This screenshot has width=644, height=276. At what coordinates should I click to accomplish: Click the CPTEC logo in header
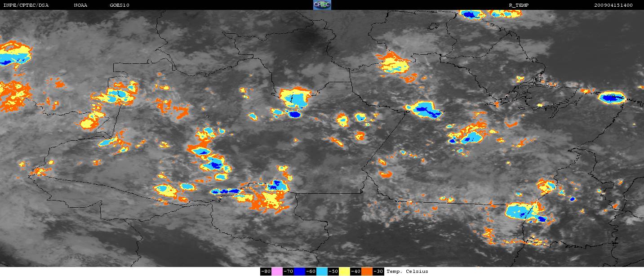322,5
